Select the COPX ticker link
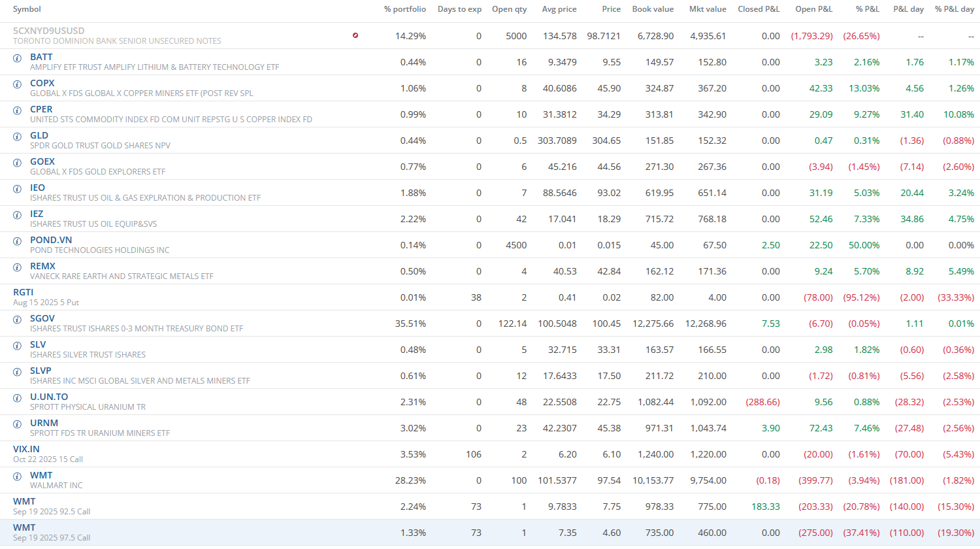This screenshot has width=980, height=549. pos(42,83)
